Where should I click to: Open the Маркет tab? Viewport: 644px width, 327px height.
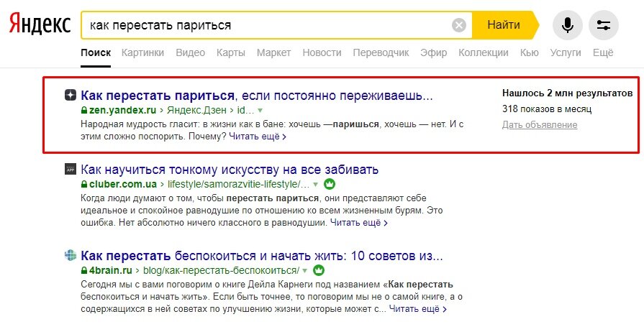[273, 52]
